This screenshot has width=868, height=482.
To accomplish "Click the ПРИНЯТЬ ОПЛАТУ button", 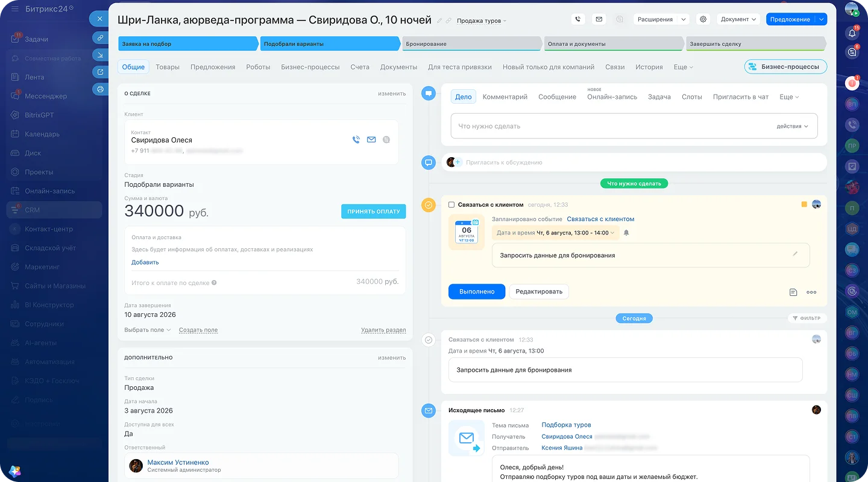I will pos(374,211).
